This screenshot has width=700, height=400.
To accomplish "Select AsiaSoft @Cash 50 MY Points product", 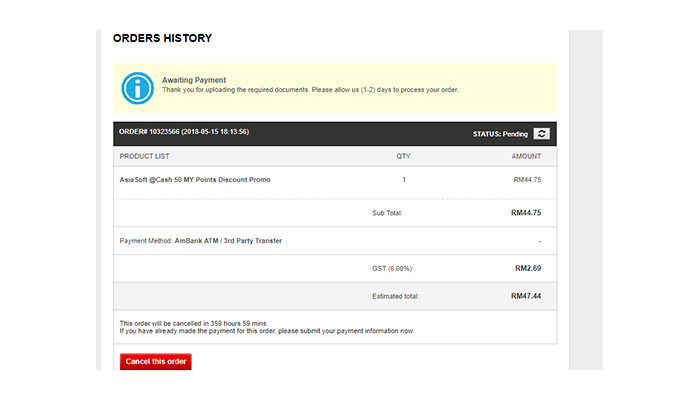I will (x=195, y=179).
